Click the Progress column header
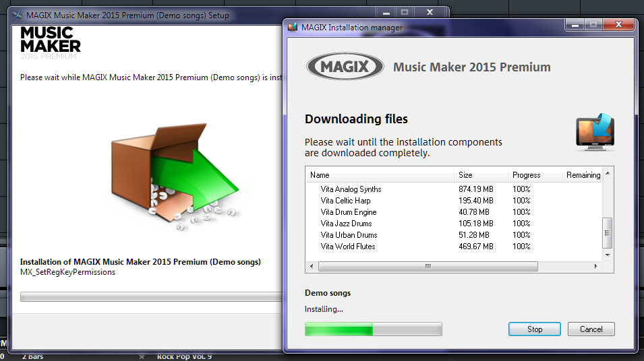This screenshot has height=361, width=644. 535,174
